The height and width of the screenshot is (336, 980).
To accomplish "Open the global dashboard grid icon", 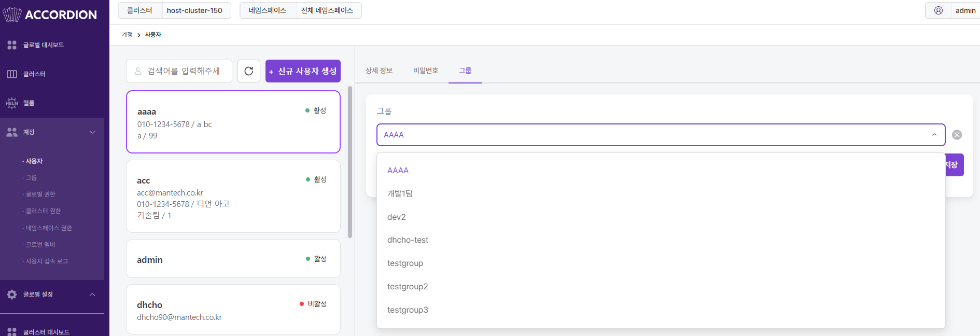I will pyautogui.click(x=12, y=45).
